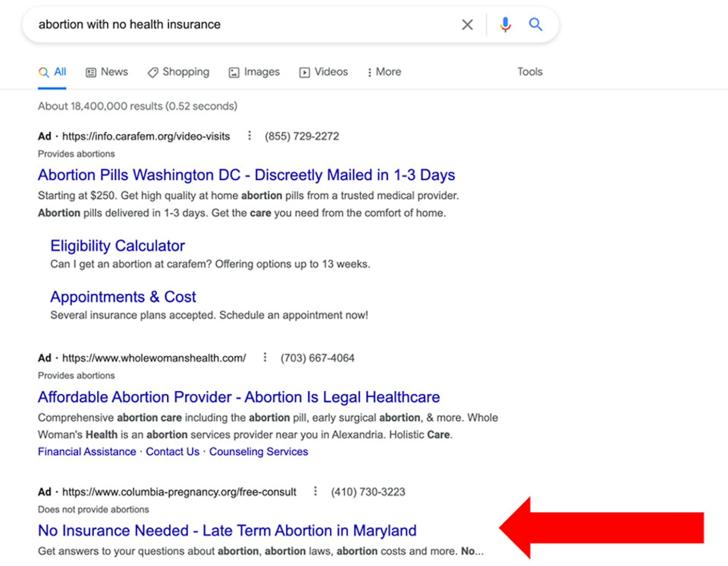
Task: Click the 'Provides abortions' label under the carafem ad
Action: pos(76,154)
